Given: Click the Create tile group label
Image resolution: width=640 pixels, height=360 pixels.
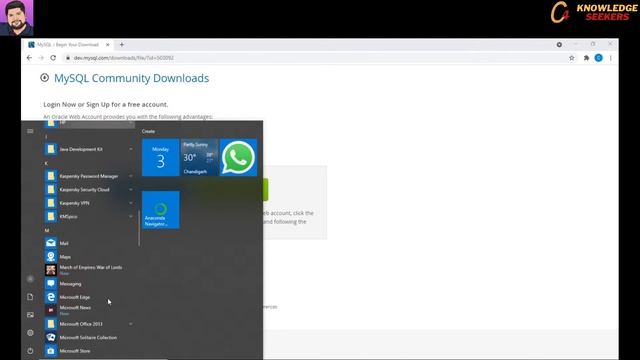Looking at the screenshot, I should 148,131.
